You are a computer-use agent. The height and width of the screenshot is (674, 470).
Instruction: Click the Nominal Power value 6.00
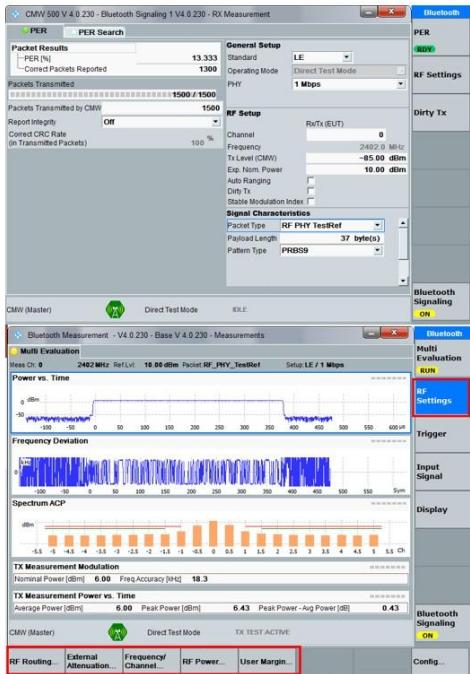[102, 579]
